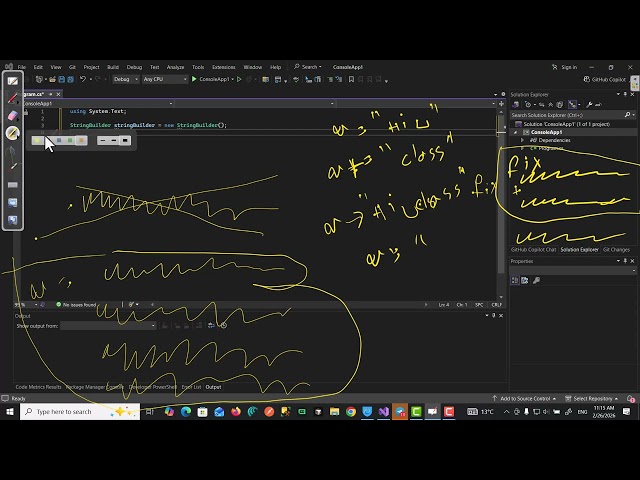
Task: Open Error List tab
Action: 191,387
